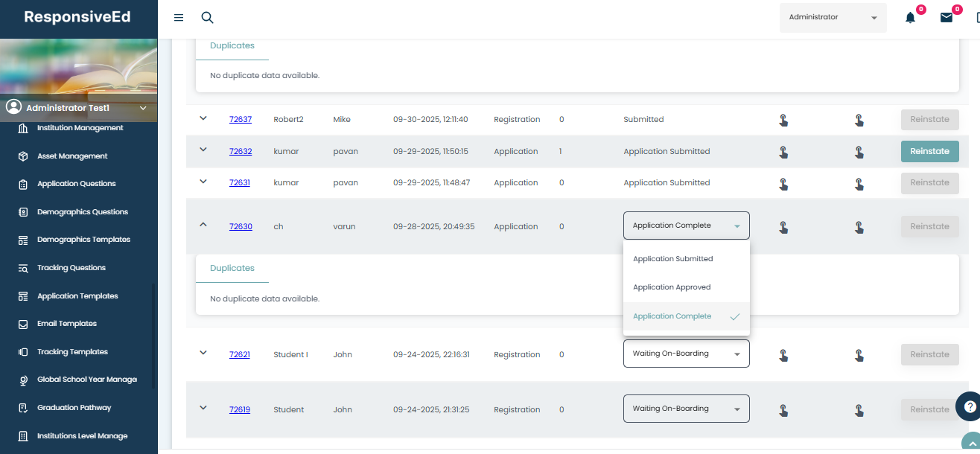Open the notifications bell icon

click(x=910, y=18)
